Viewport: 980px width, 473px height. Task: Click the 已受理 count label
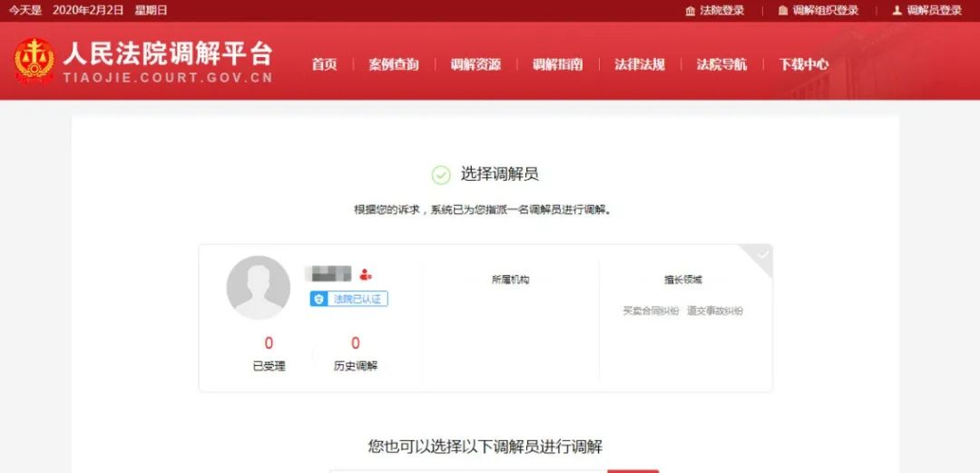click(269, 366)
